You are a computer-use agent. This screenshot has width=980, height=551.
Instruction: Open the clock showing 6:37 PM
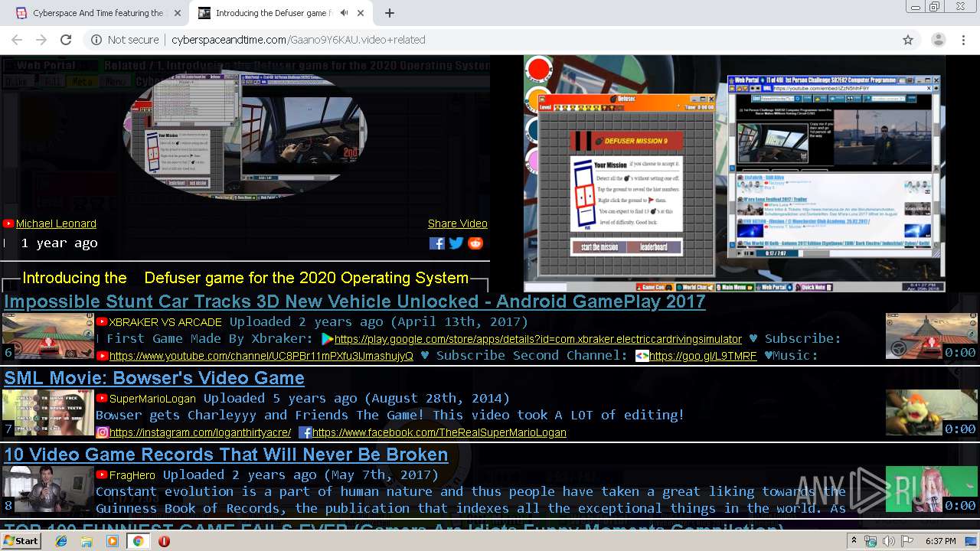(x=941, y=541)
